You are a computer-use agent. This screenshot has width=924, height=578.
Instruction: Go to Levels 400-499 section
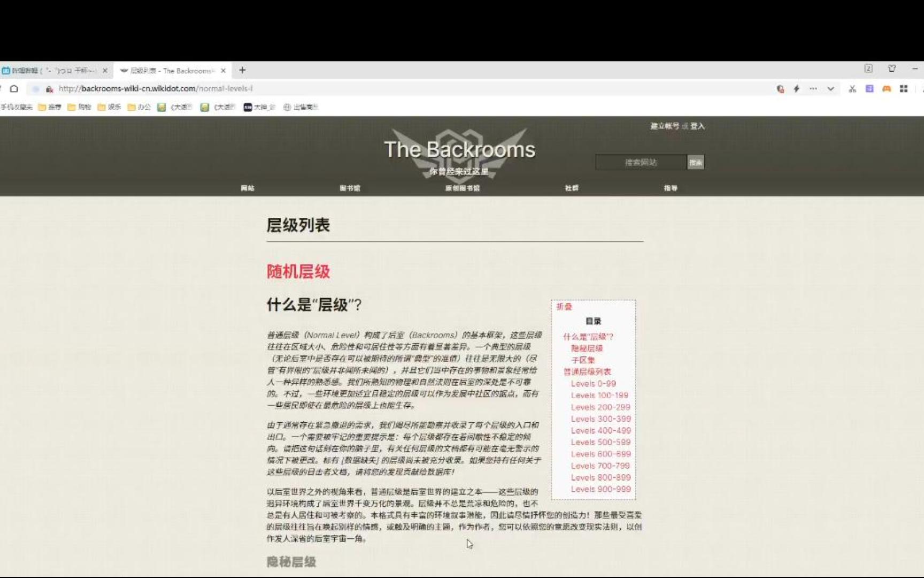(x=601, y=431)
